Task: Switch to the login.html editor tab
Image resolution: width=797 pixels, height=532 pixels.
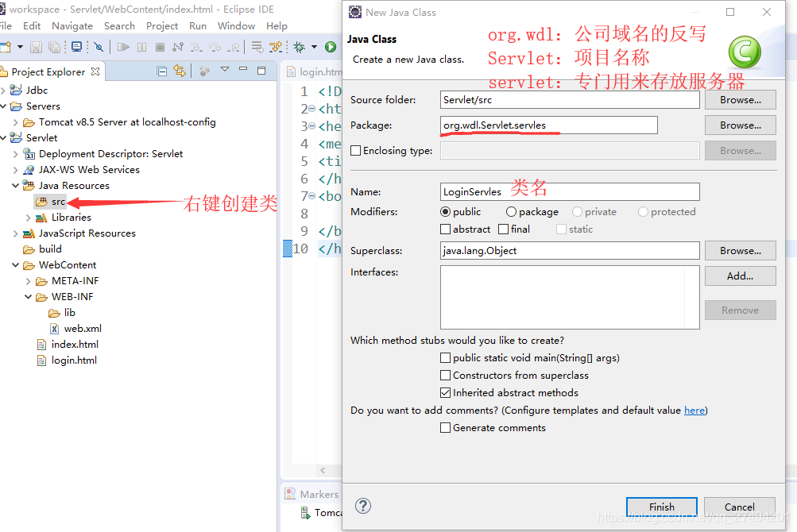Action: click(314, 71)
